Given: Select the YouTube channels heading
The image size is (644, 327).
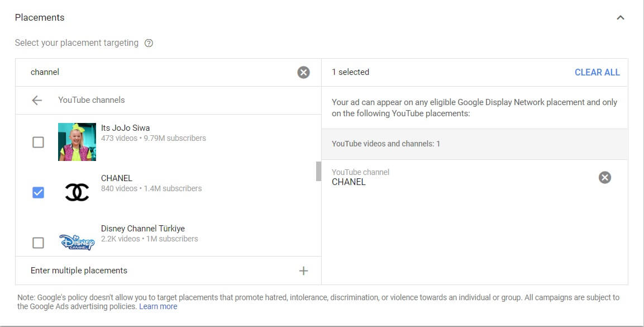Looking at the screenshot, I should coord(92,100).
